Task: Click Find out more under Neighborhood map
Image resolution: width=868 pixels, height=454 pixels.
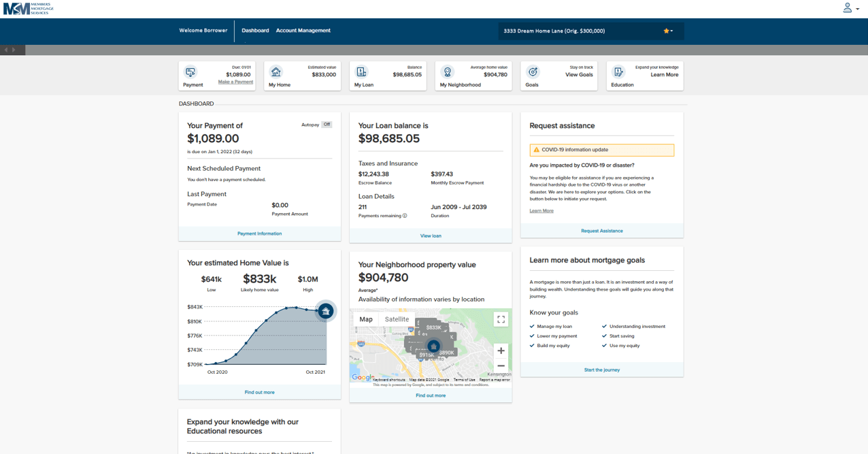Action: pos(431,395)
